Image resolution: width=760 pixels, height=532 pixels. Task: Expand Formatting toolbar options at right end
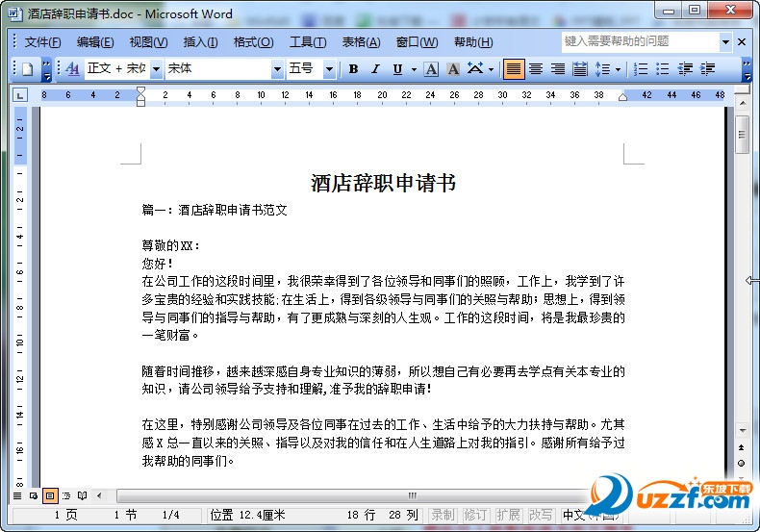[x=747, y=69]
